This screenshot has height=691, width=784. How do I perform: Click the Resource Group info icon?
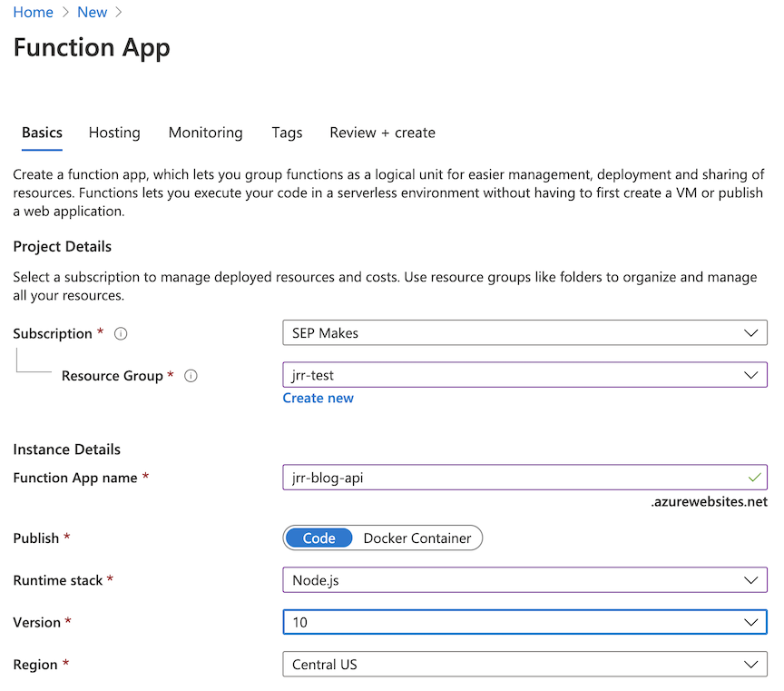point(191,376)
